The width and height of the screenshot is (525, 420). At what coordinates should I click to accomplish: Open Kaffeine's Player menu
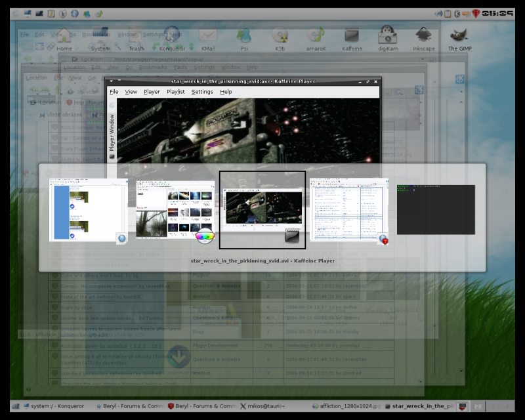tap(152, 92)
